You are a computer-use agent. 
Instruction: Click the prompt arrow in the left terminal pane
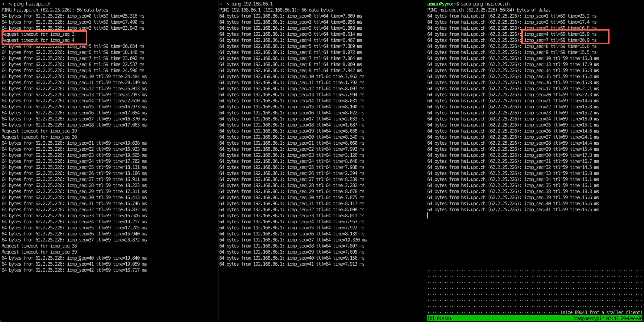pyautogui.click(x=3, y=4)
